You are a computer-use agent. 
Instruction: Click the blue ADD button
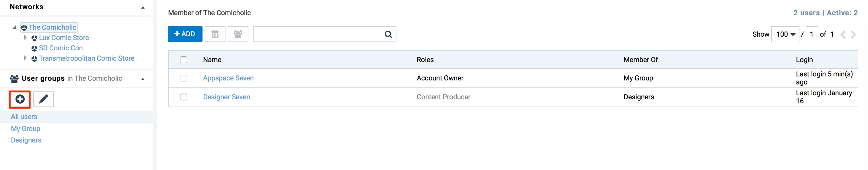pos(185,34)
